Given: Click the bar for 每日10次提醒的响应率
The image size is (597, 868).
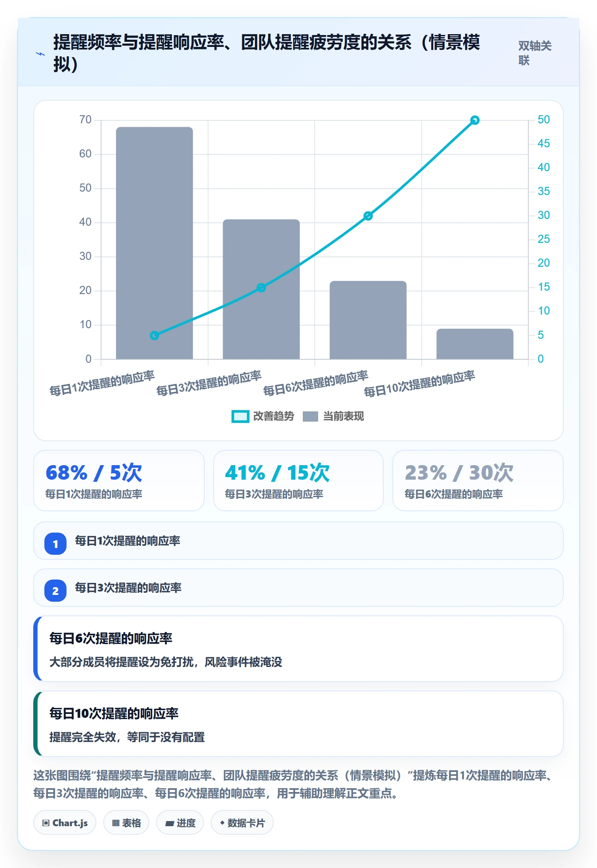Looking at the screenshot, I should pos(475,344).
